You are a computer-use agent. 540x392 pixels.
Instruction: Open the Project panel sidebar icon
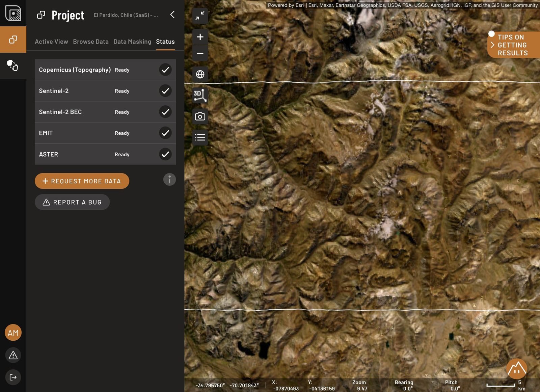point(13,40)
